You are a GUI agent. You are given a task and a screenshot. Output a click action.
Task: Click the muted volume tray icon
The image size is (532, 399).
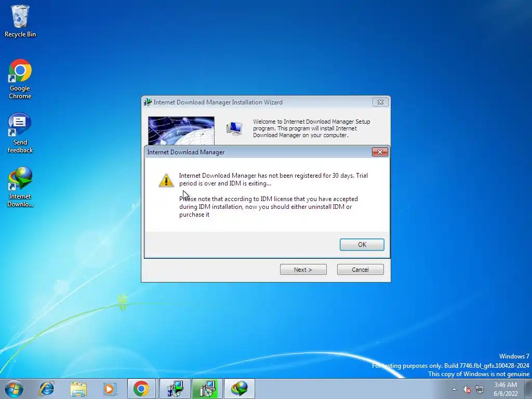[467, 389]
